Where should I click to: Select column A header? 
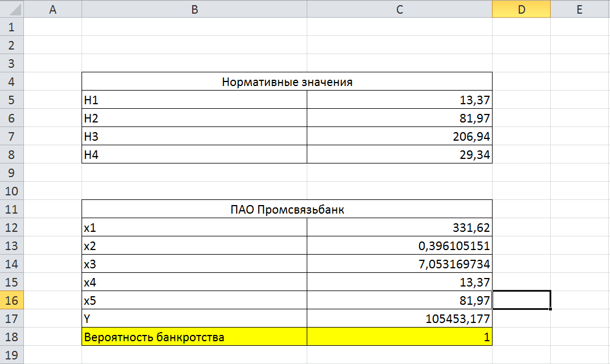click(53, 9)
